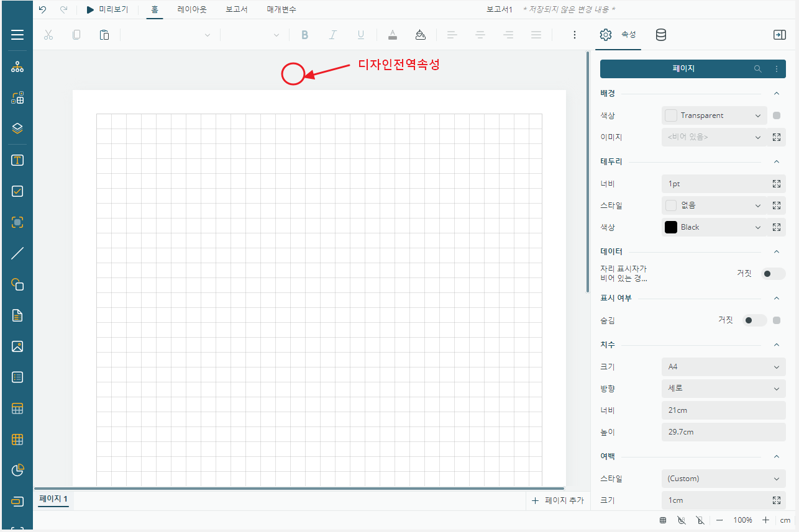Open the font family dropdown
The height and width of the screenshot is (532, 799).
point(169,35)
